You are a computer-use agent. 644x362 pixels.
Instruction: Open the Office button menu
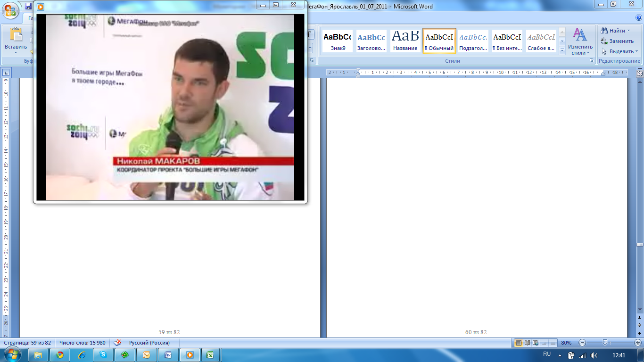tap(11, 9)
